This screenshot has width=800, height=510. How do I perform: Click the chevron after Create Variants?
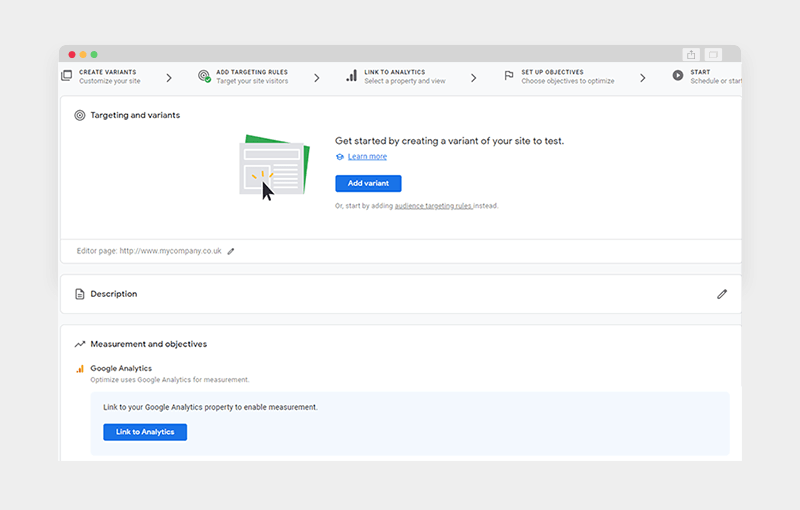(x=169, y=78)
